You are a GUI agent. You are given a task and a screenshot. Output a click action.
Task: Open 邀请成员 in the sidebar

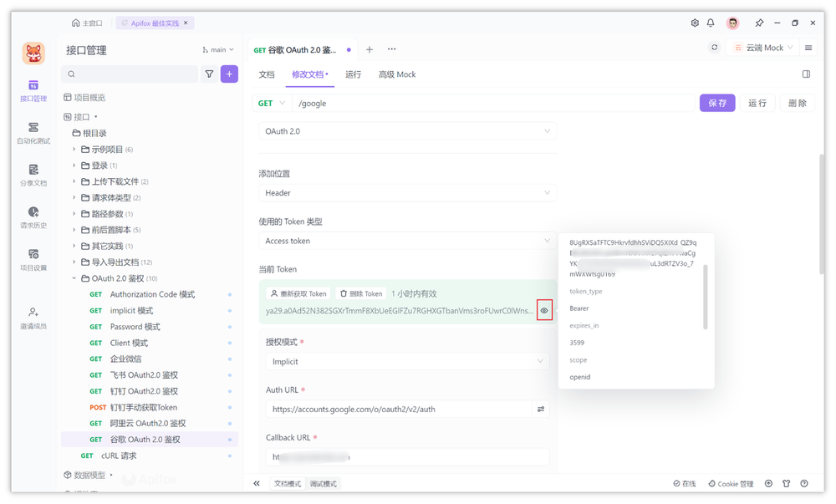tap(33, 318)
